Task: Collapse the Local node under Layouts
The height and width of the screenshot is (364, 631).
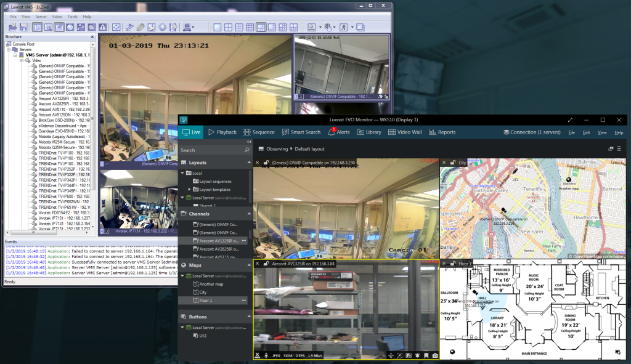Action: tap(182, 173)
